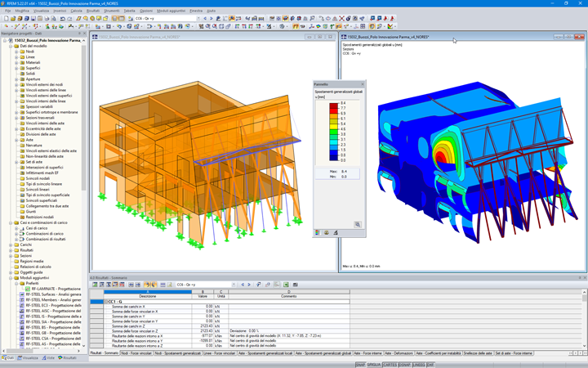This screenshot has width=588, height=368.
Task: Click the Open file folder icon
Action: click(x=13, y=18)
